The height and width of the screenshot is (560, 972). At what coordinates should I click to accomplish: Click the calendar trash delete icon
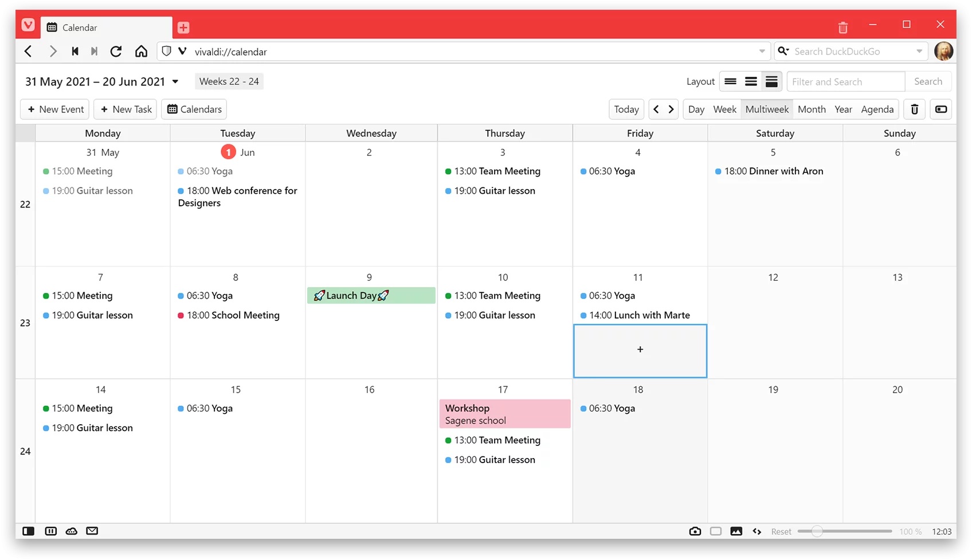pos(915,109)
